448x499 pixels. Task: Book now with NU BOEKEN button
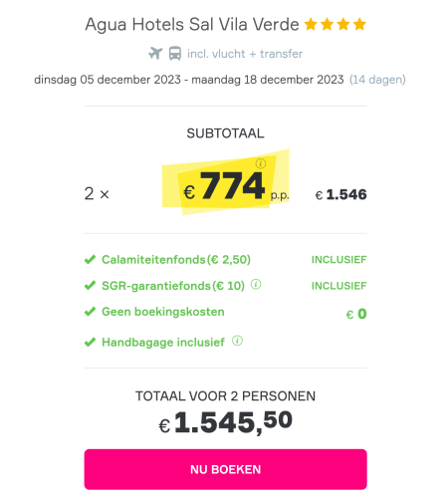coord(226,469)
